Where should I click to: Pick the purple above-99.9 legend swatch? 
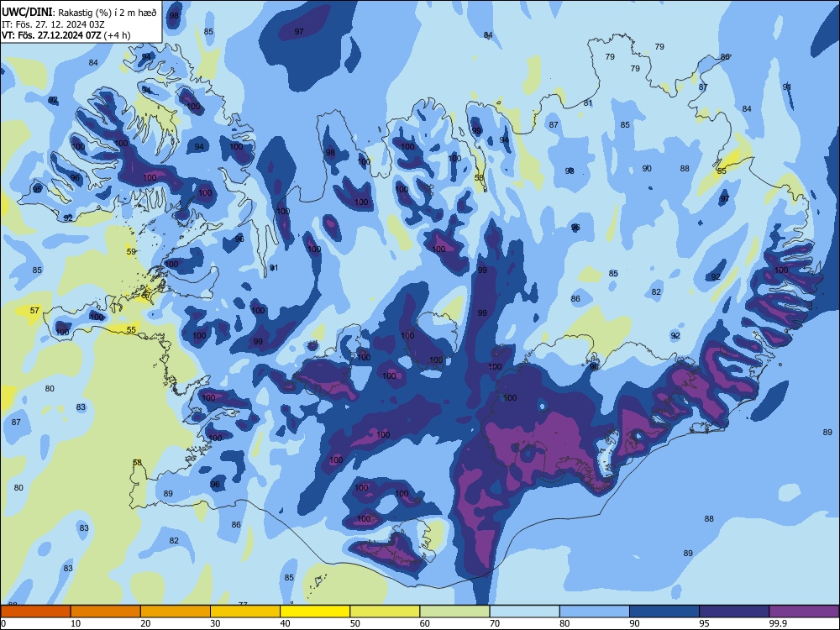(x=804, y=612)
